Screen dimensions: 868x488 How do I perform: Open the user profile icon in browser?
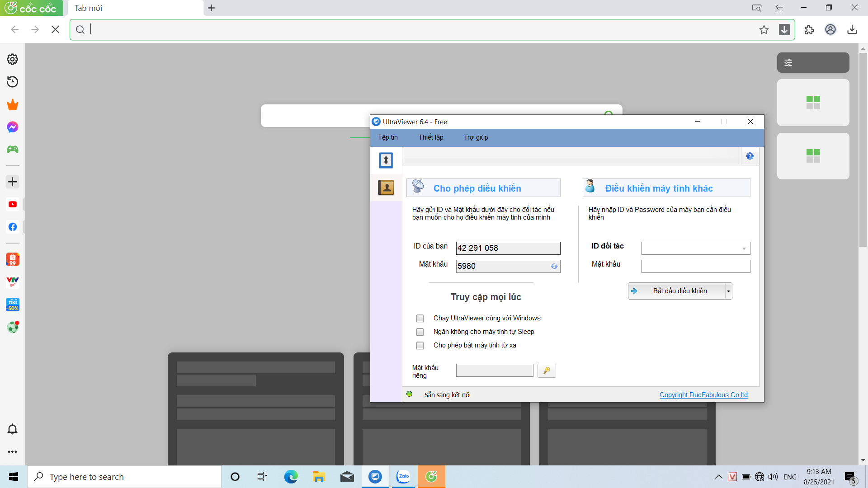(x=830, y=30)
